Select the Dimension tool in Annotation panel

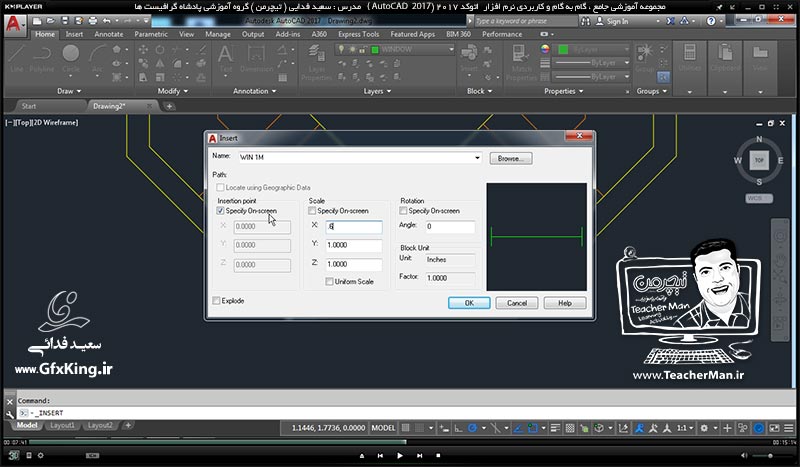257,58
